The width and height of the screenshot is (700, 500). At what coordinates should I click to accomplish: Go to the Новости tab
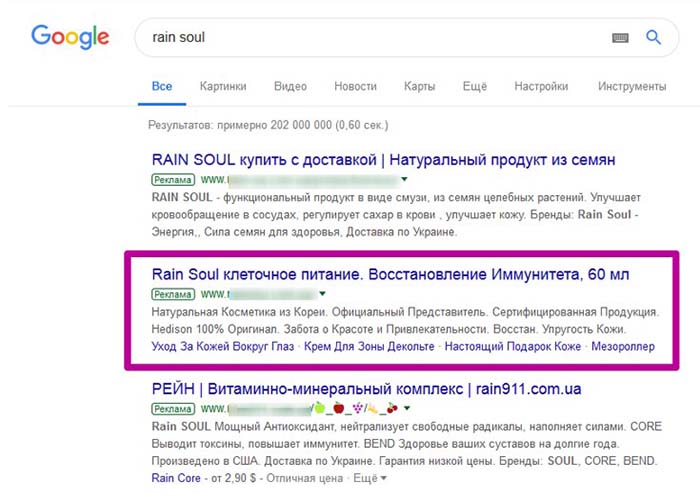356,87
